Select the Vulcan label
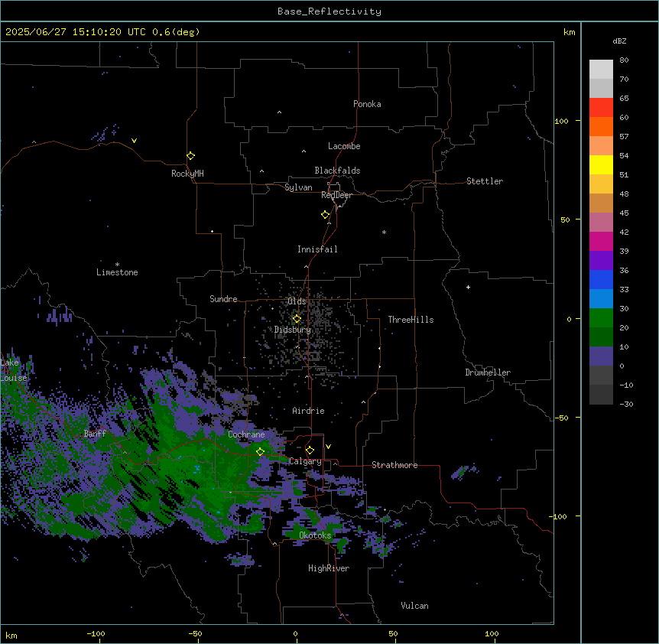The height and width of the screenshot is (644, 659). [414, 606]
